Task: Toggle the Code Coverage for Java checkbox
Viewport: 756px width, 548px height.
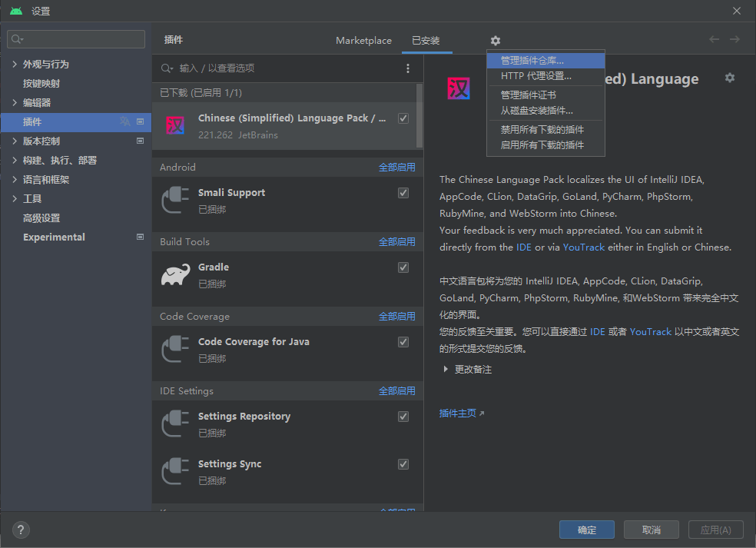Action: [x=403, y=342]
